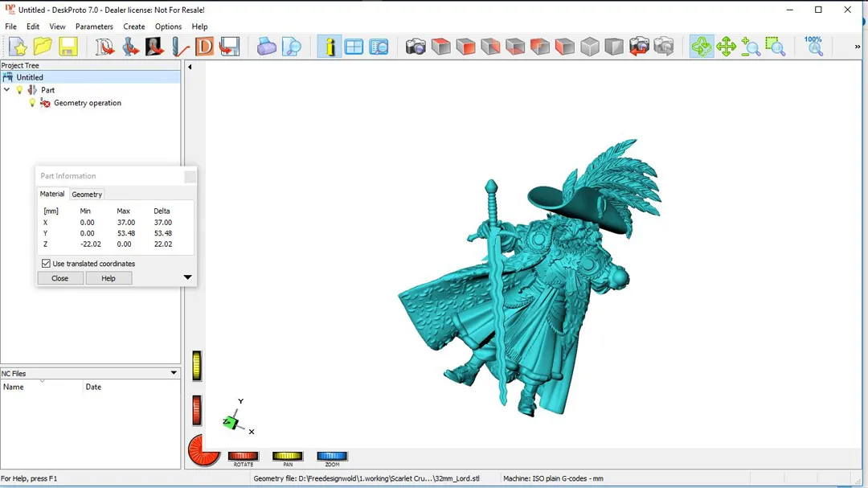Click the Print icon in the toolbar
The height and width of the screenshot is (488, 868).
(266, 47)
